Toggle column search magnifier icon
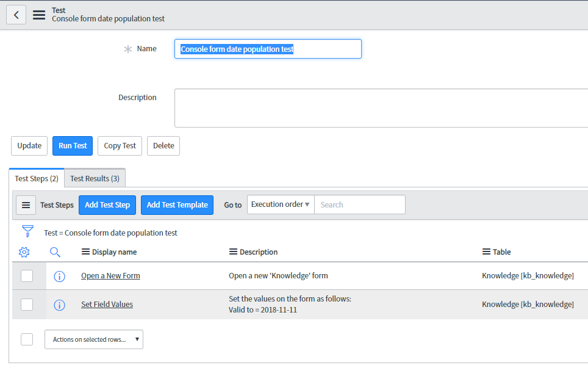 55,252
